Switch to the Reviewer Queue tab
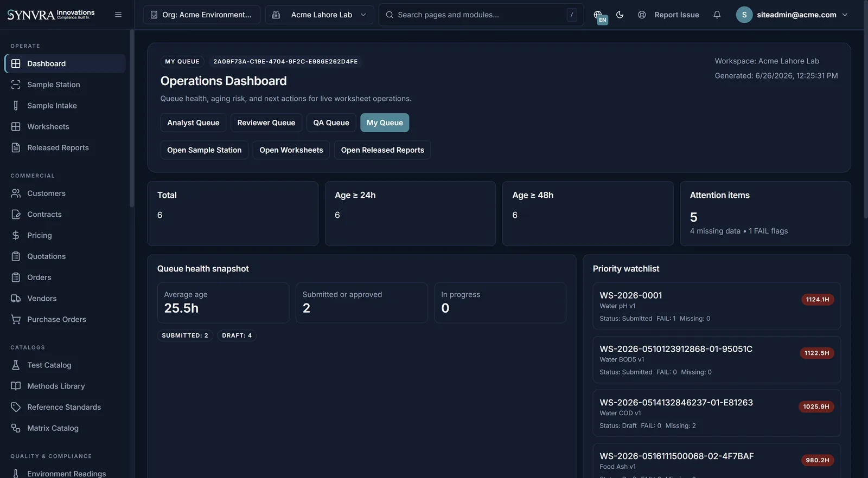 (266, 122)
